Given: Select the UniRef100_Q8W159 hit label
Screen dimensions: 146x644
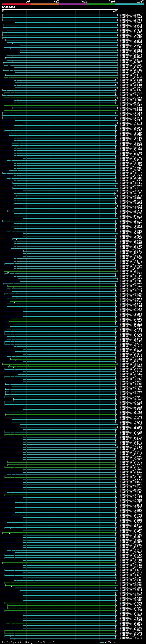Looking at the screenshot, I should pos(131,623).
